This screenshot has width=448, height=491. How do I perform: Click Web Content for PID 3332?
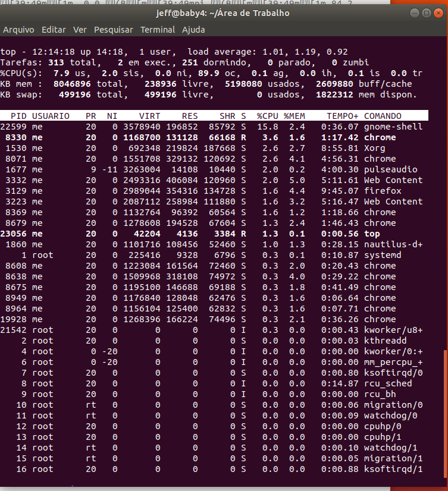click(x=393, y=180)
